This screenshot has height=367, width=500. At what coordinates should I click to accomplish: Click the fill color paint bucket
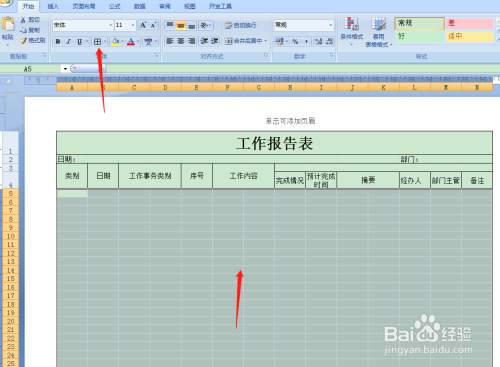[115, 42]
